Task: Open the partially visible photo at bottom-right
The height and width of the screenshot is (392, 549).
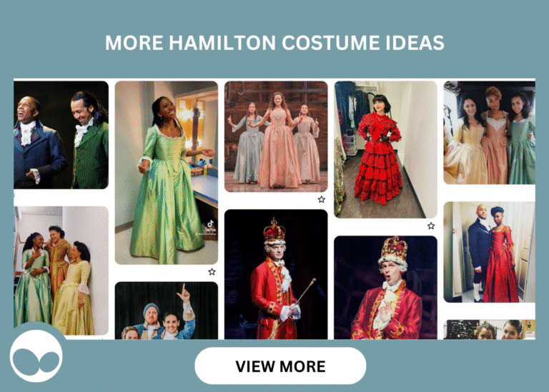Action: pos(489,330)
